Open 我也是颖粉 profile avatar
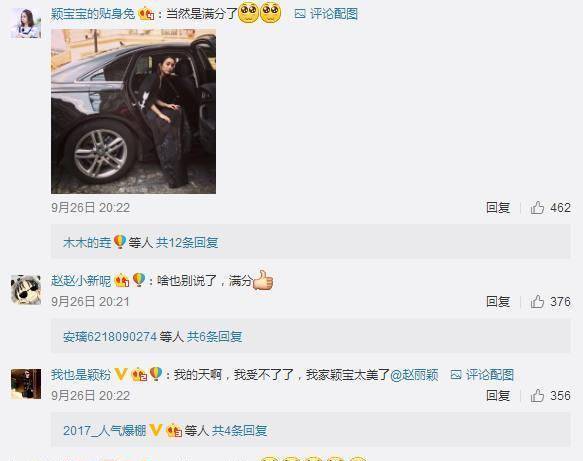 26,384
